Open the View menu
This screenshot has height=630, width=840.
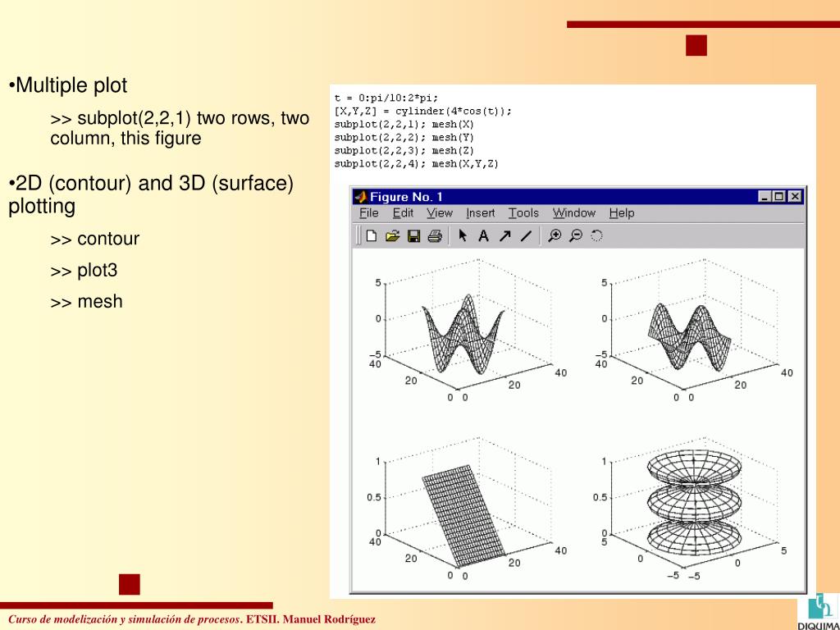(x=440, y=212)
